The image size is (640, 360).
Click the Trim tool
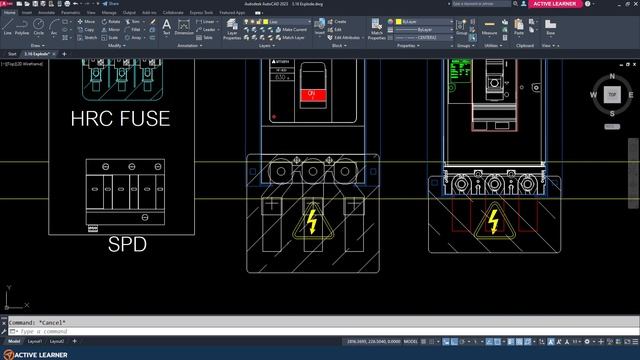133,22
